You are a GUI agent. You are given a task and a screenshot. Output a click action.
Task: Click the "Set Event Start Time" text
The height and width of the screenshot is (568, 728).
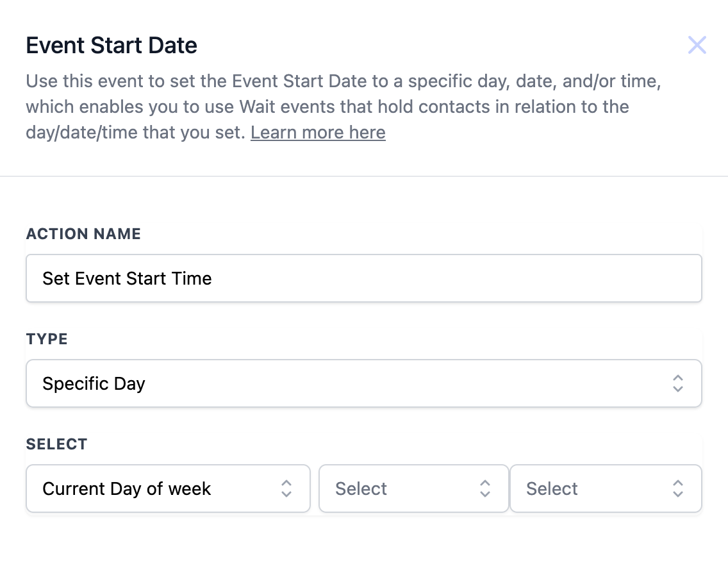coord(127,278)
